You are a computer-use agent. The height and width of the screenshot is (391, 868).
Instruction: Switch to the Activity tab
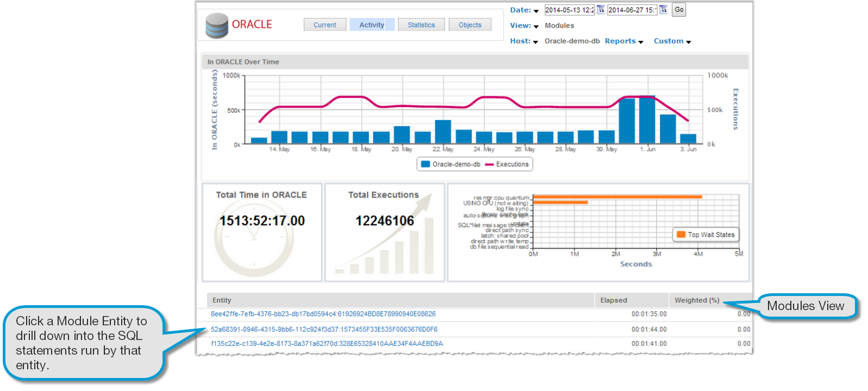coord(372,25)
